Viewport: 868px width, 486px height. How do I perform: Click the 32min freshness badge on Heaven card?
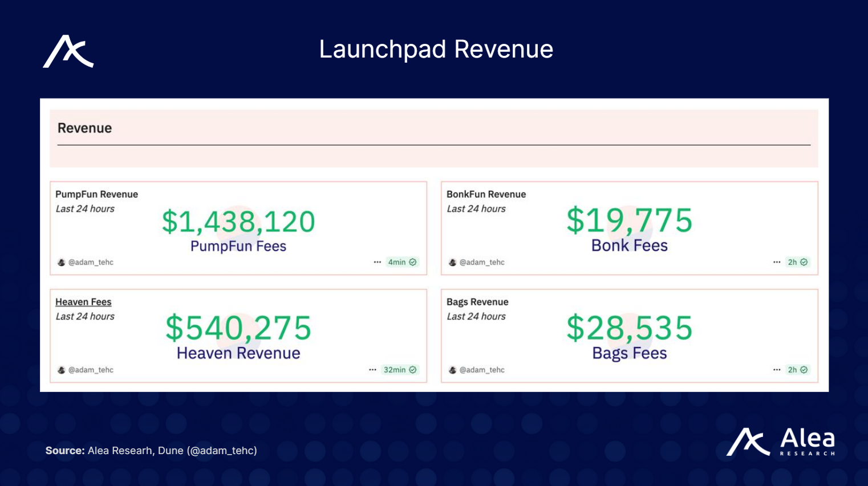point(399,370)
